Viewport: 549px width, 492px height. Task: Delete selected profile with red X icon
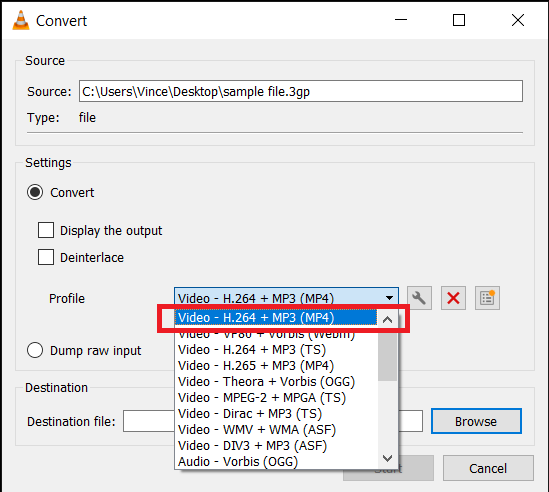(453, 298)
